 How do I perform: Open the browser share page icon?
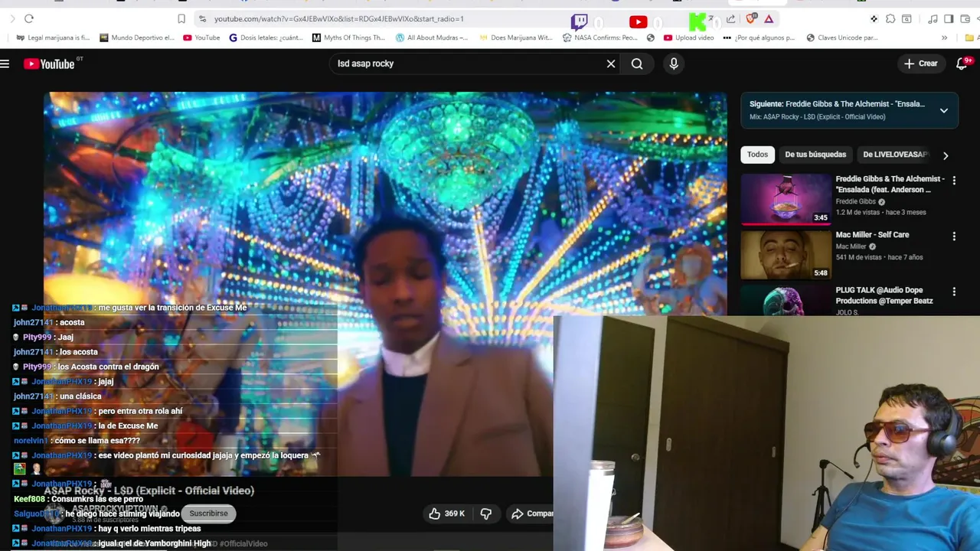coord(731,18)
